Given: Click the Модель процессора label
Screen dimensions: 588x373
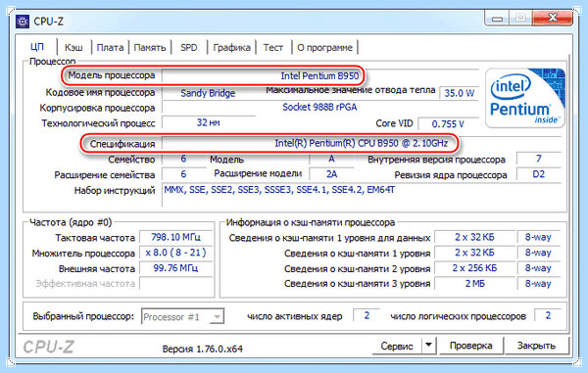Looking at the screenshot, I should click(111, 75).
